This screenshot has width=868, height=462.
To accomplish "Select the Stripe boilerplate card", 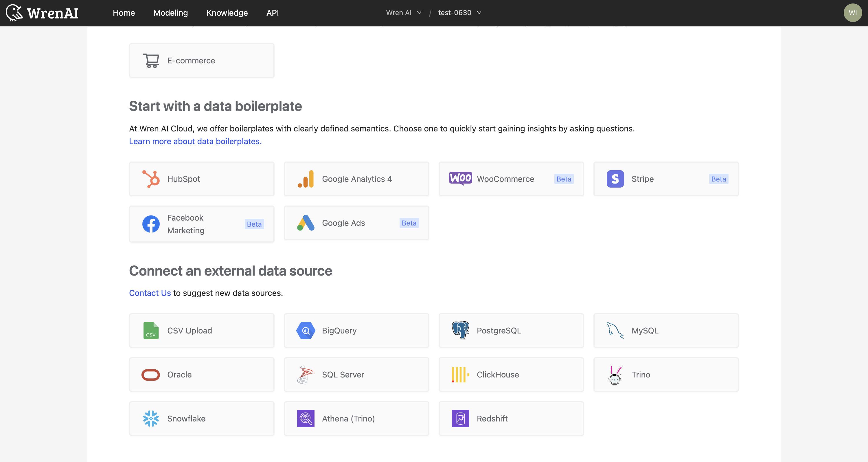I will point(666,179).
